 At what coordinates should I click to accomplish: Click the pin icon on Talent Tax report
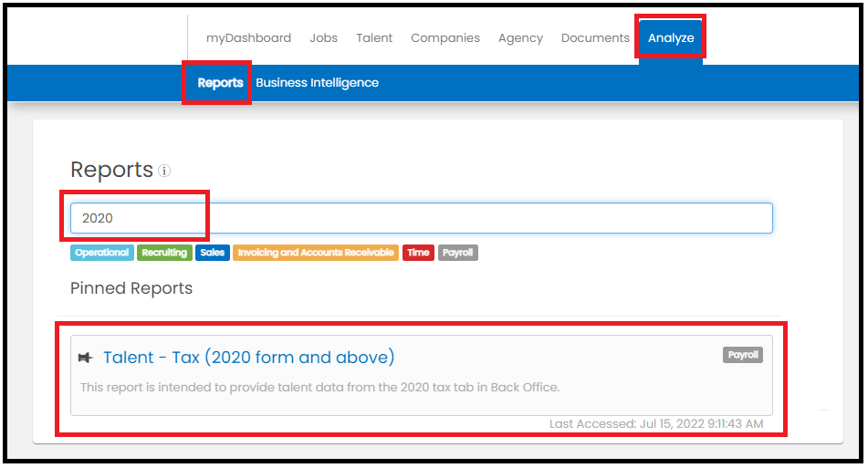(x=85, y=358)
